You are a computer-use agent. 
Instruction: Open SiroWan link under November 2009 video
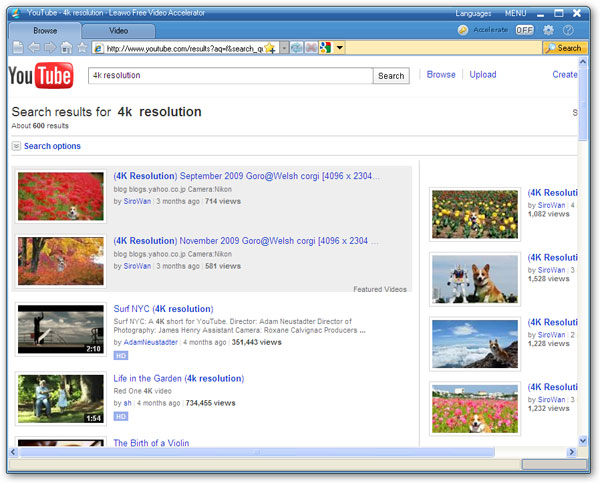click(137, 266)
